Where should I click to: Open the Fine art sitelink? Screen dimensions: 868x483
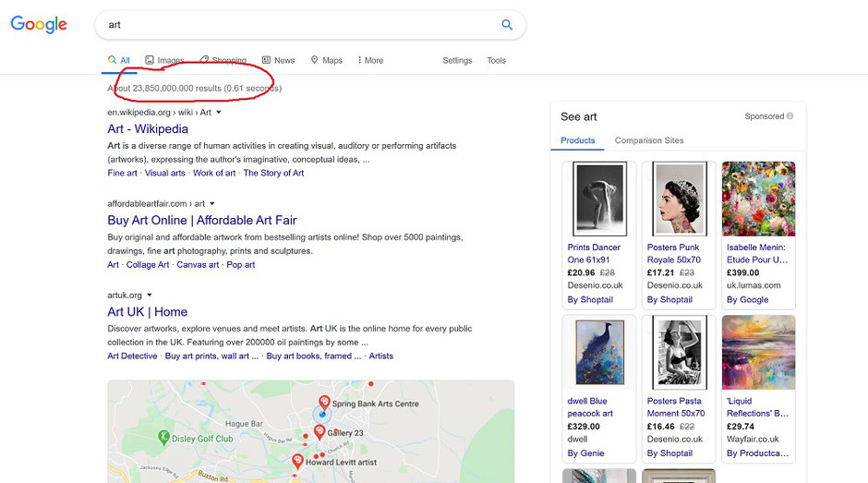pos(122,173)
